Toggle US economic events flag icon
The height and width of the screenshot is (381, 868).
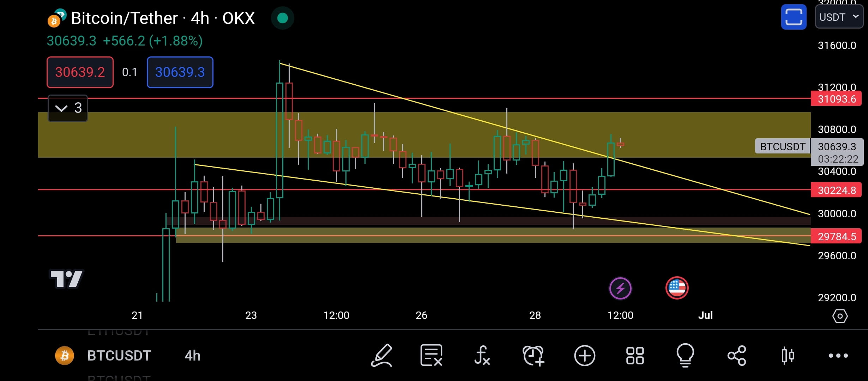click(x=677, y=288)
